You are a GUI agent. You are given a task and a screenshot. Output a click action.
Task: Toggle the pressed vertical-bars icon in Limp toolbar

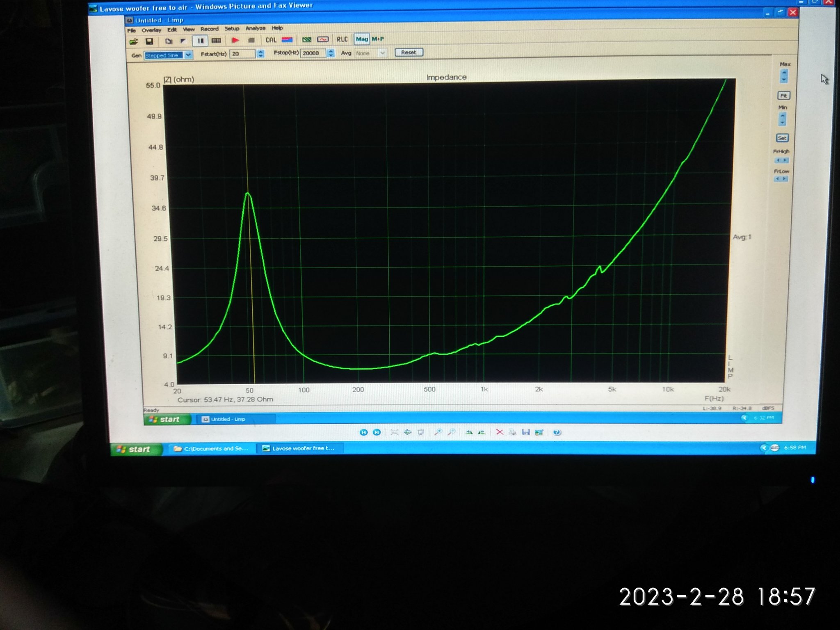201,41
